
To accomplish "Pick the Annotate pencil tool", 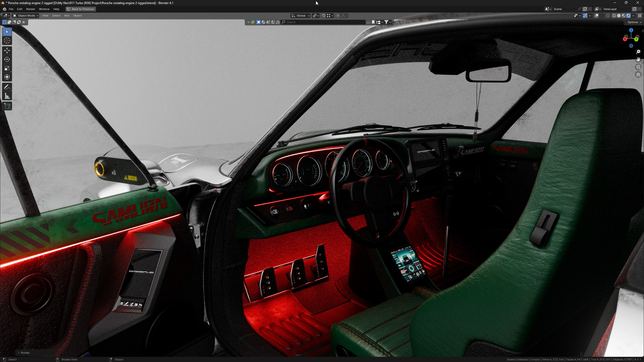I will 7,87.
